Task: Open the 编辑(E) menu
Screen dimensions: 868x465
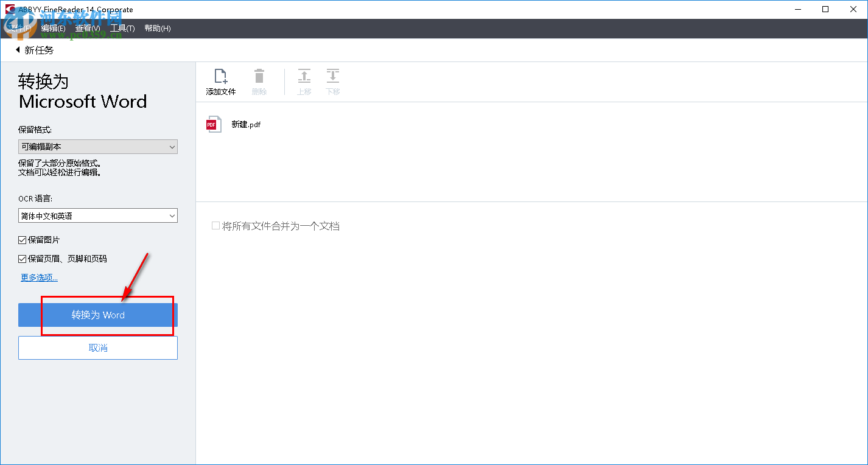Action: [x=54, y=28]
